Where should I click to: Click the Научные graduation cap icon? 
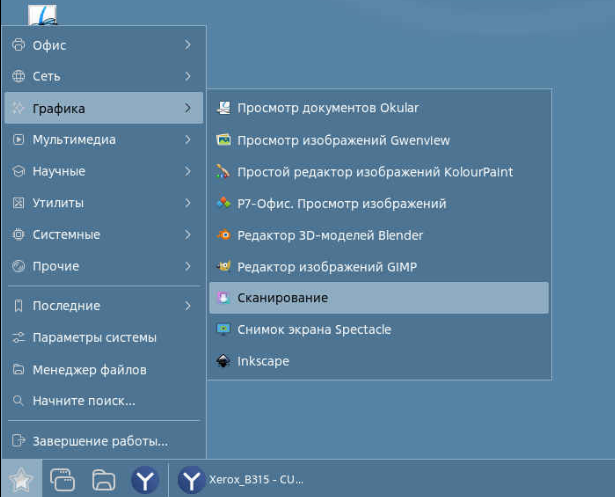[x=18, y=171]
